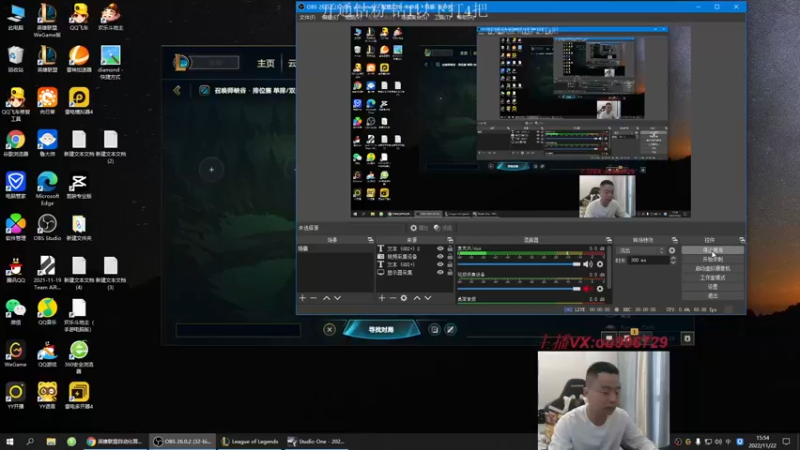Image resolution: width=800 pixels, height=450 pixels.
Task: Adjust second mixer track volume slider
Action: tap(519, 289)
